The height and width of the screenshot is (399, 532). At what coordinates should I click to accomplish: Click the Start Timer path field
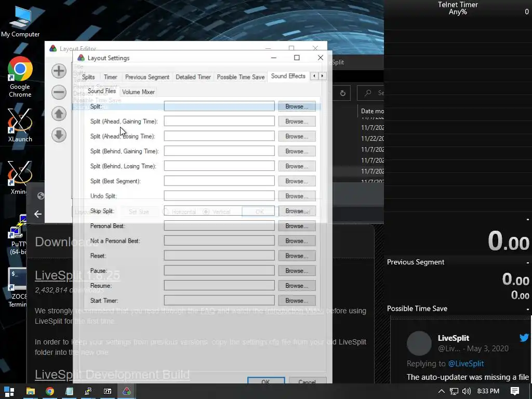click(x=219, y=300)
